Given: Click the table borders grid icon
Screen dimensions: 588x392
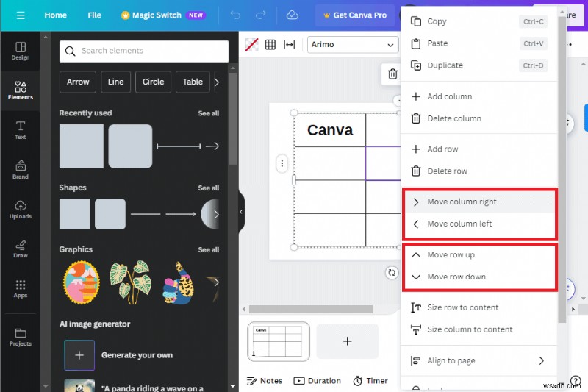Looking at the screenshot, I should pyautogui.click(x=270, y=45).
